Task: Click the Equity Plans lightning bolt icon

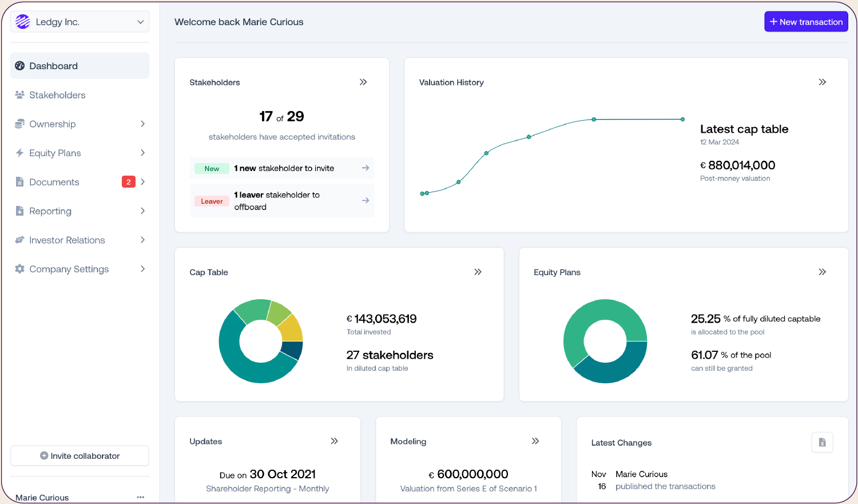Action: [x=20, y=153]
